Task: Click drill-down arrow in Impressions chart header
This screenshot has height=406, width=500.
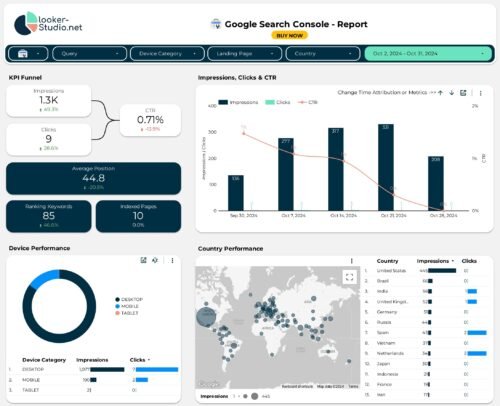Action: click(451, 93)
